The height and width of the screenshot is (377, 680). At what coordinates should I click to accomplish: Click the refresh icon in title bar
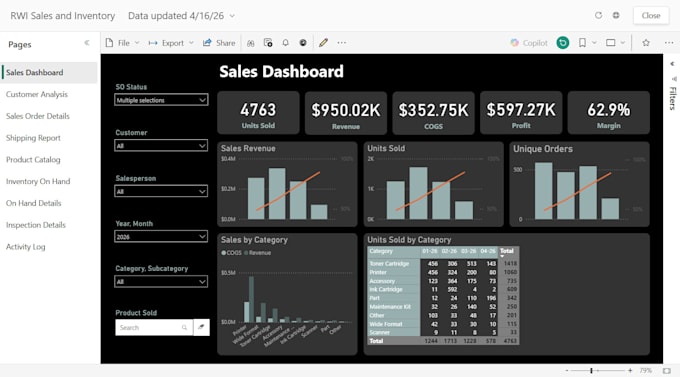click(598, 15)
